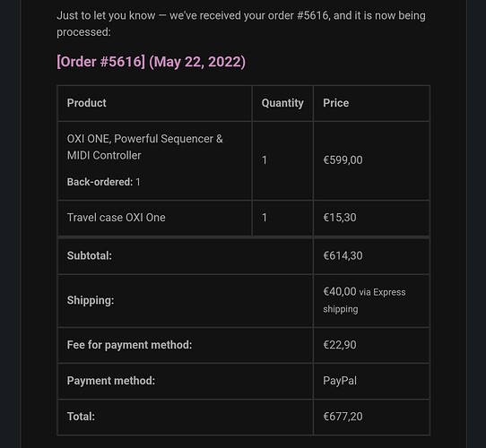This screenshot has height=448, width=486.
Task: Select the €22,90 fee amount
Action: click(x=340, y=345)
